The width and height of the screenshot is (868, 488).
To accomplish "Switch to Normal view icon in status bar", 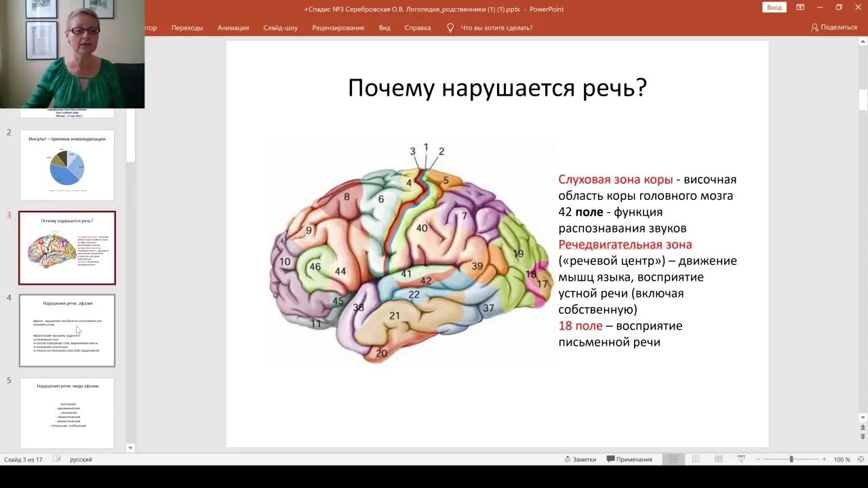I will tap(673, 459).
